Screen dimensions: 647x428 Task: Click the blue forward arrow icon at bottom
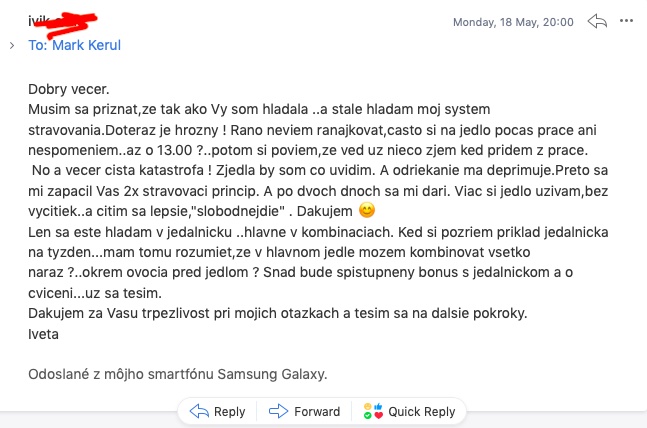(x=278, y=411)
